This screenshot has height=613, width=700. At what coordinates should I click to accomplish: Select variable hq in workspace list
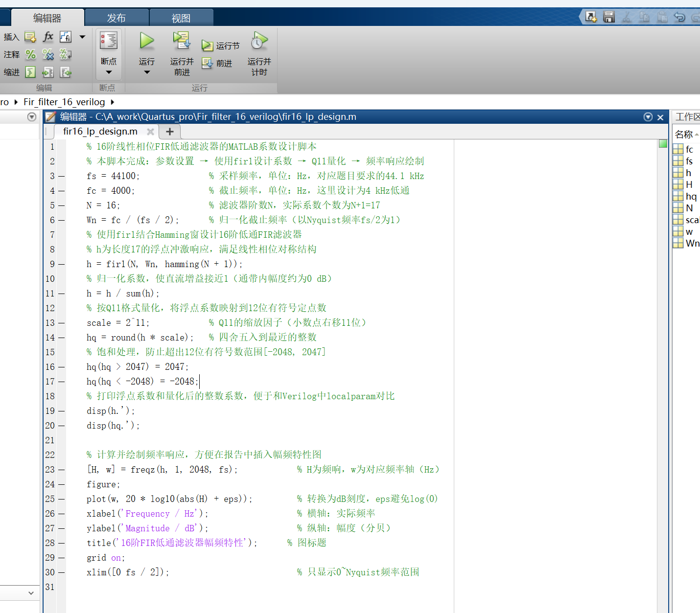coord(686,196)
